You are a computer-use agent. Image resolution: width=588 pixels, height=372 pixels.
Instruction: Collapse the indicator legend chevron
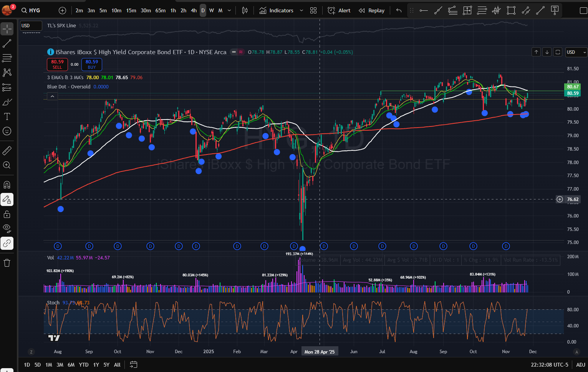point(52,96)
